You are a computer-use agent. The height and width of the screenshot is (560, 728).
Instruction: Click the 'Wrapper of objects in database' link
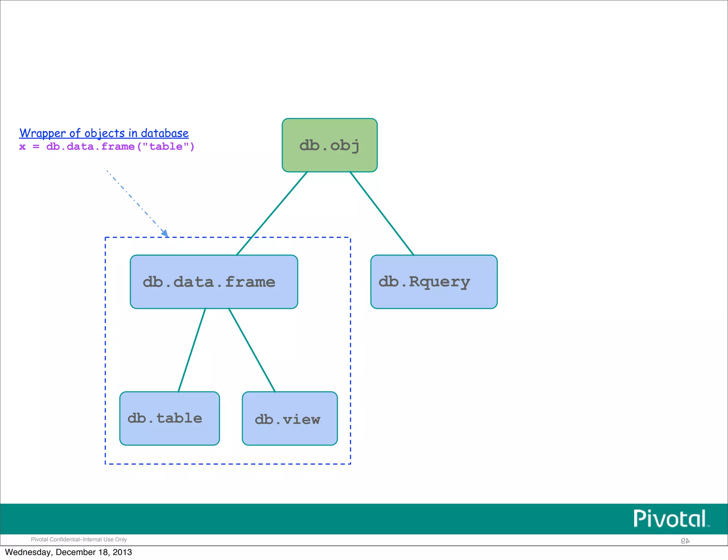point(104,133)
